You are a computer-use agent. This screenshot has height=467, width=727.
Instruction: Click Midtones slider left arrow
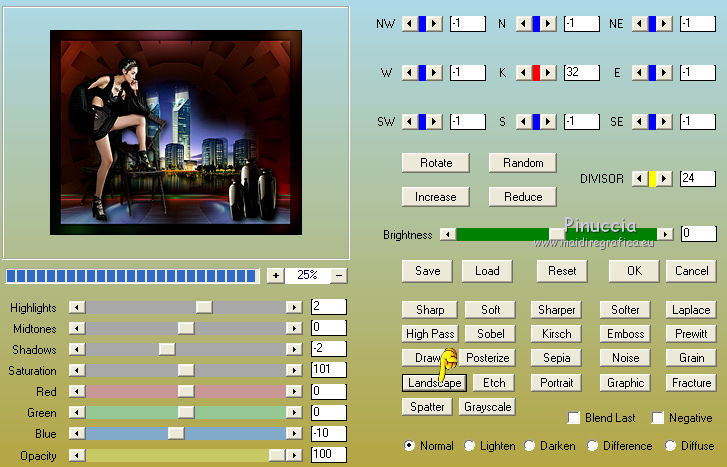[77, 328]
